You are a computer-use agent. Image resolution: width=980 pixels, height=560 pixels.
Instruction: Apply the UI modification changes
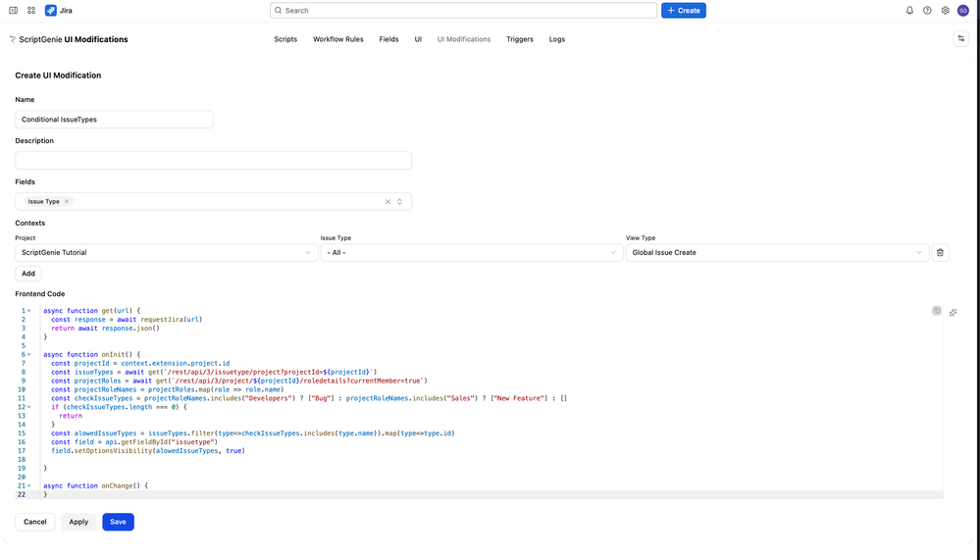tap(78, 522)
